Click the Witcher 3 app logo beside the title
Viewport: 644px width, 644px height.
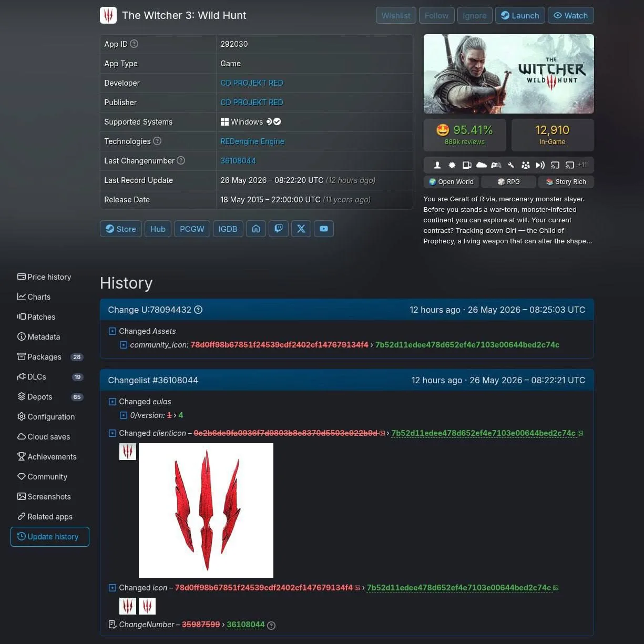click(x=108, y=15)
